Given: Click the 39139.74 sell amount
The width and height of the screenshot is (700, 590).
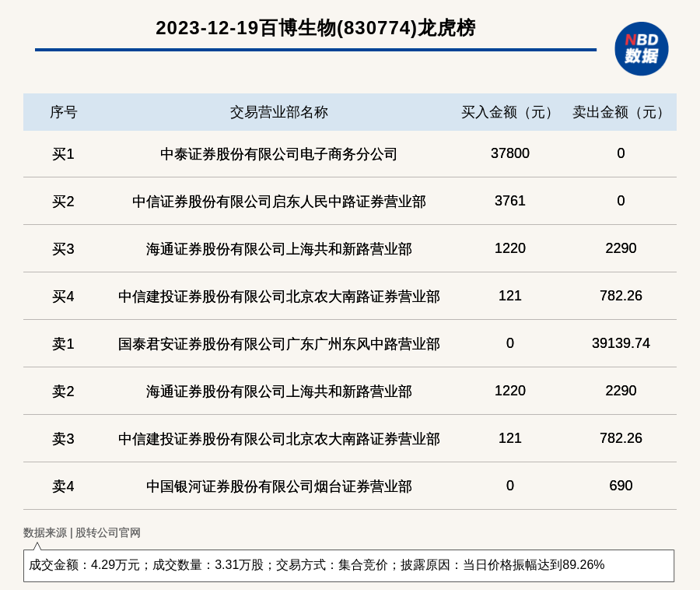Looking at the screenshot, I should click(621, 343).
